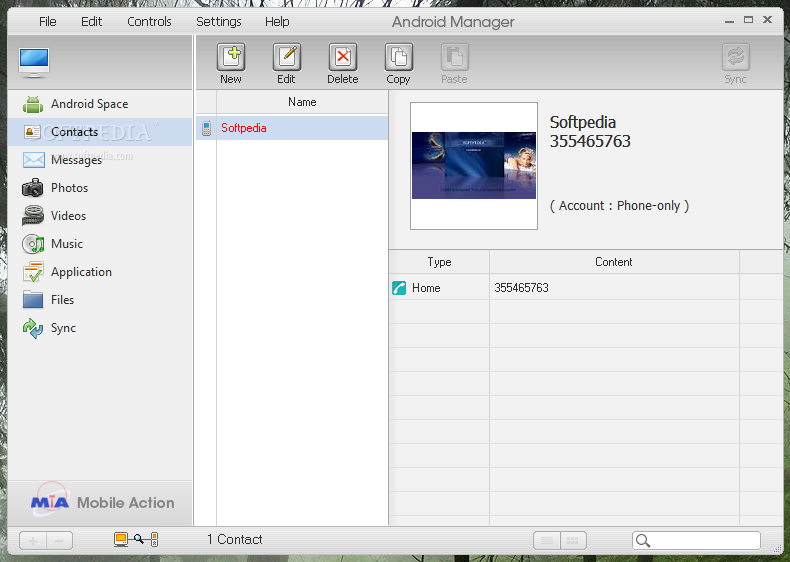Click the '1 Contact' status text
The width and height of the screenshot is (790, 562).
pyautogui.click(x=235, y=539)
